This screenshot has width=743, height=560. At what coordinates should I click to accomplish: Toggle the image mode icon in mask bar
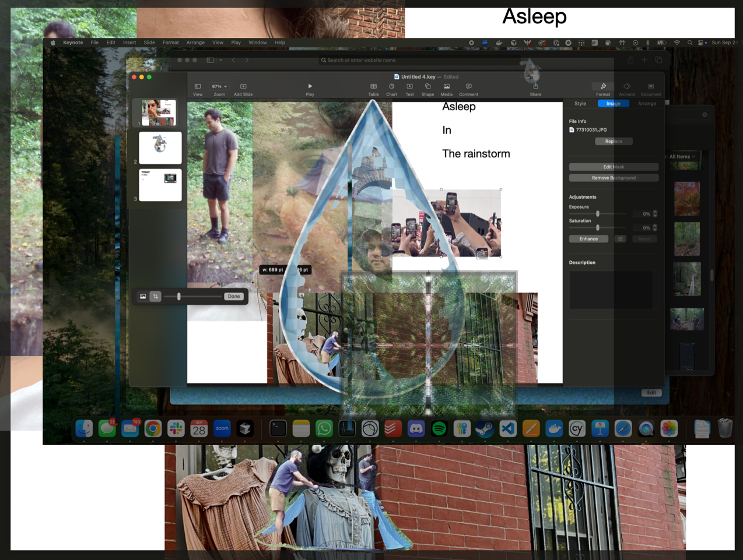143,297
